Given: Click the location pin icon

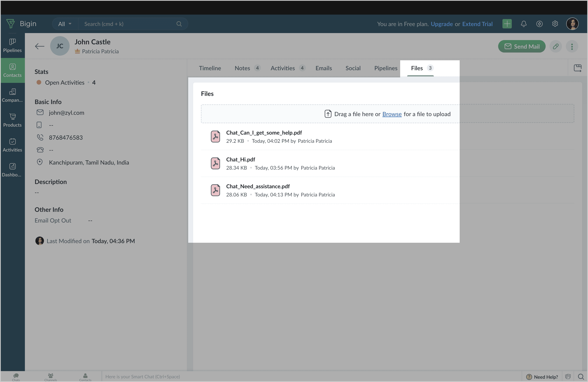Looking at the screenshot, I should coord(39,162).
